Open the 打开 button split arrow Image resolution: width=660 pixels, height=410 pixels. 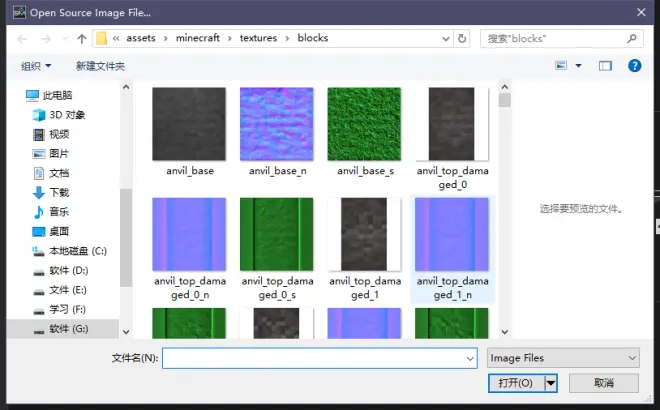[x=551, y=383]
